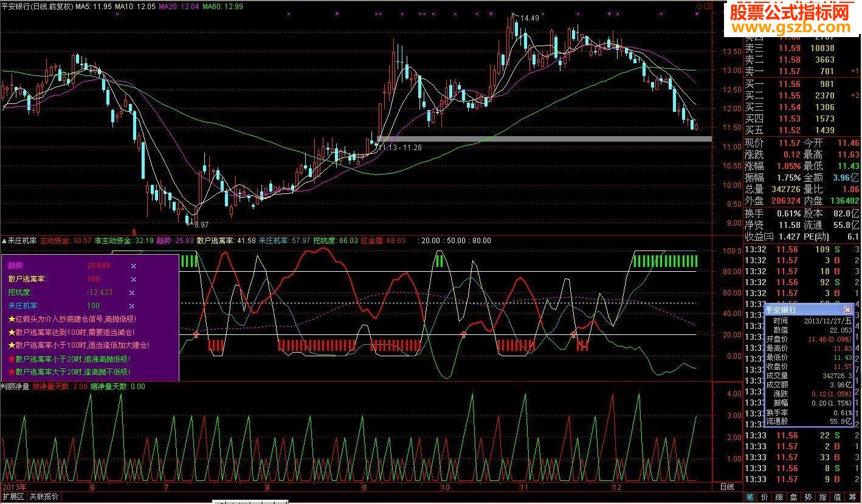The width and height of the screenshot is (862, 504).
Task: Switch to the 价 tab
Action: pos(765,497)
